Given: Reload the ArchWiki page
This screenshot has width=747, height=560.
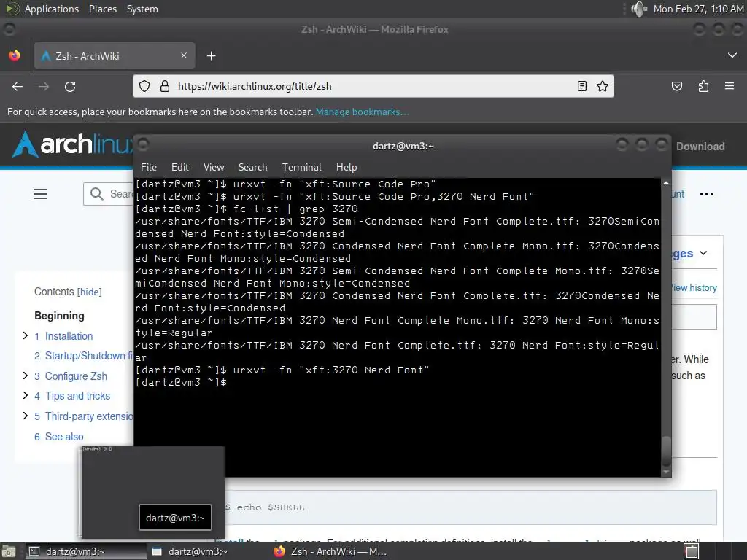Looking at the screenshot, I should [x=70, y=87].
